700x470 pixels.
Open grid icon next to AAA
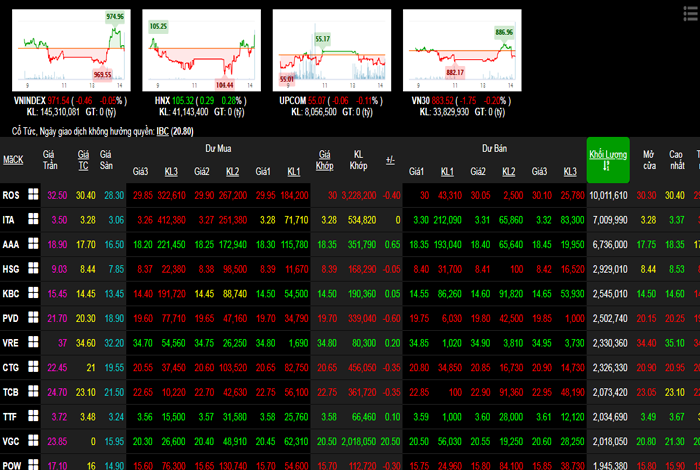[x=33, y=243]
